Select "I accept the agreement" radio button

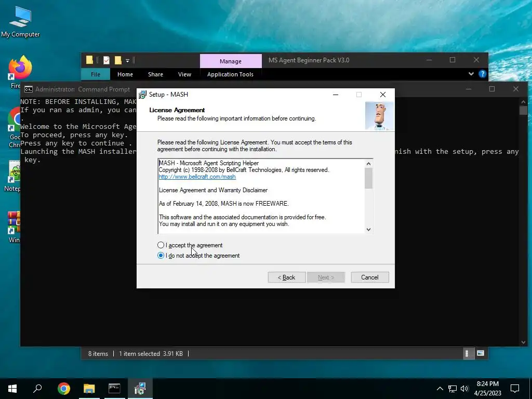point(161,245)
